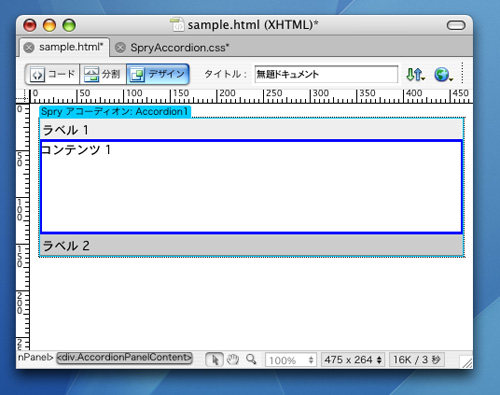Select the Select (arrow) tool
500x395 pixels.
[x=215, y=360]
